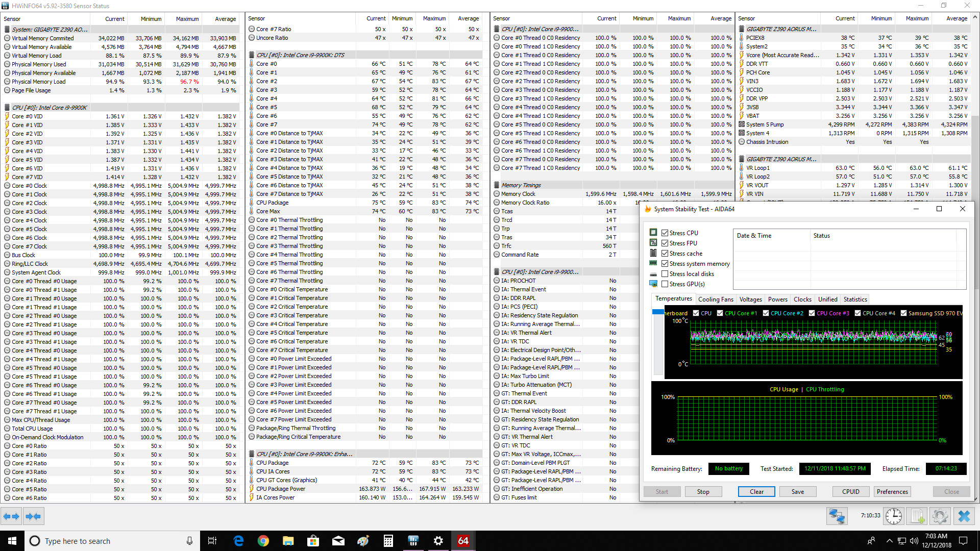Click the Status log column header
This screenshot has height=551, width=980.
pyautogui.click(x=884, y=236)
